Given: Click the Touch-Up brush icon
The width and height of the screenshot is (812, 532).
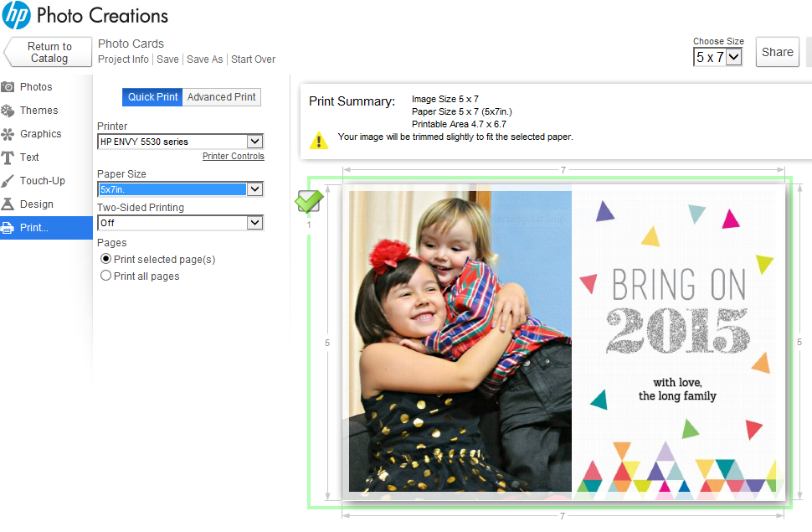Looking at the screenshot, I should tap(8, 180).
